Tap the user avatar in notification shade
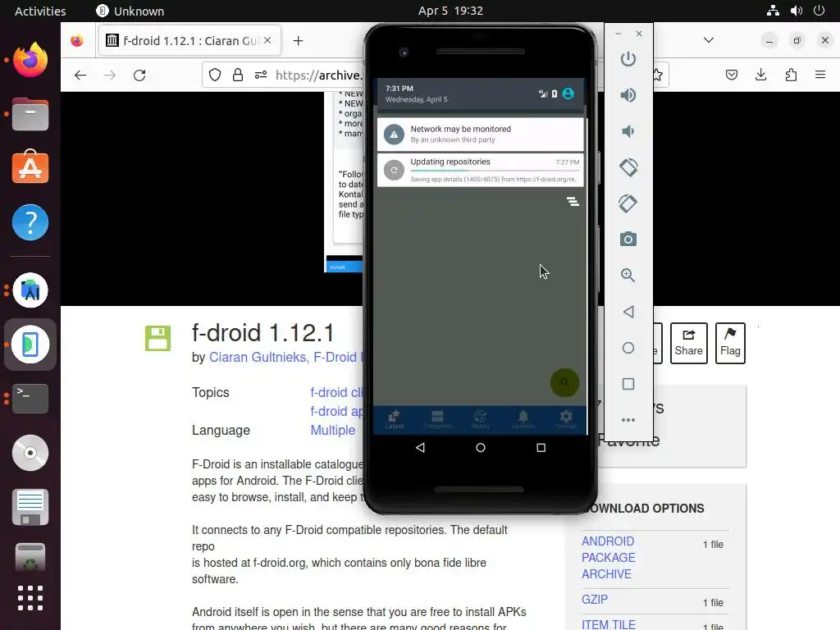Image resolution: width=840 pixels, height=630 pixels. (x=568, y=94)
